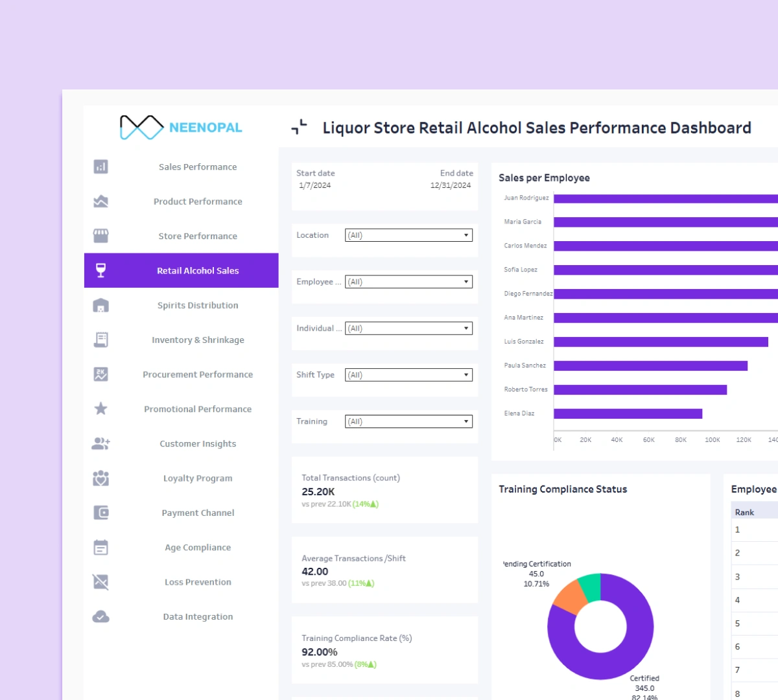Viewport: 778px width, 700px height.
Task: Select the Sales Performance bar chart icon
Action: (x=100, y=167)
